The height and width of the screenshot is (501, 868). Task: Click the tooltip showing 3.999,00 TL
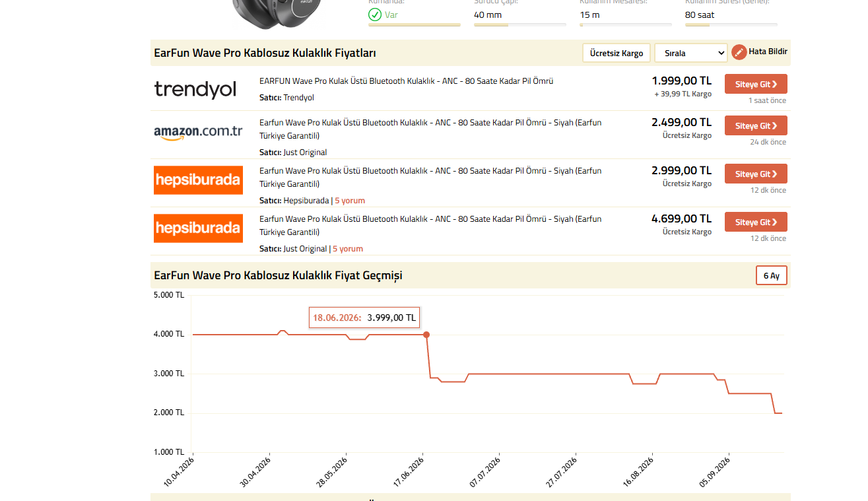point(364,317)
